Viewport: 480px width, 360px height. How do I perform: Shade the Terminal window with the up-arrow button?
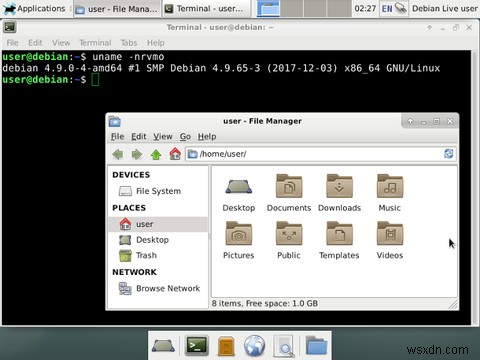click(x=430, y=27)
